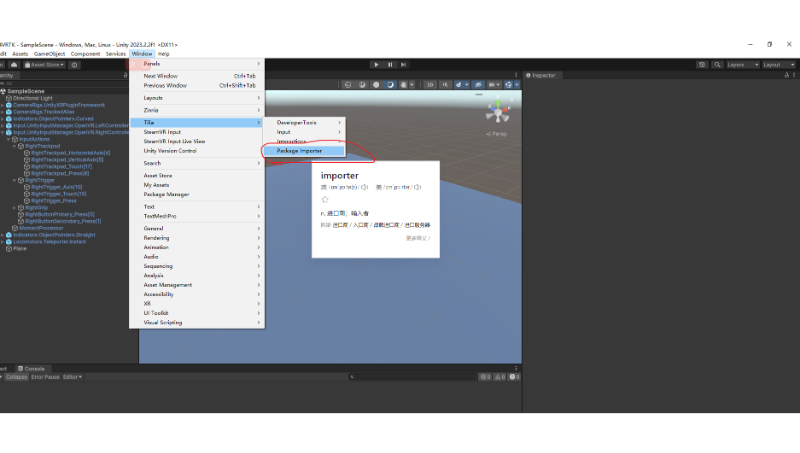Open the Component menu

coord(85,54)
